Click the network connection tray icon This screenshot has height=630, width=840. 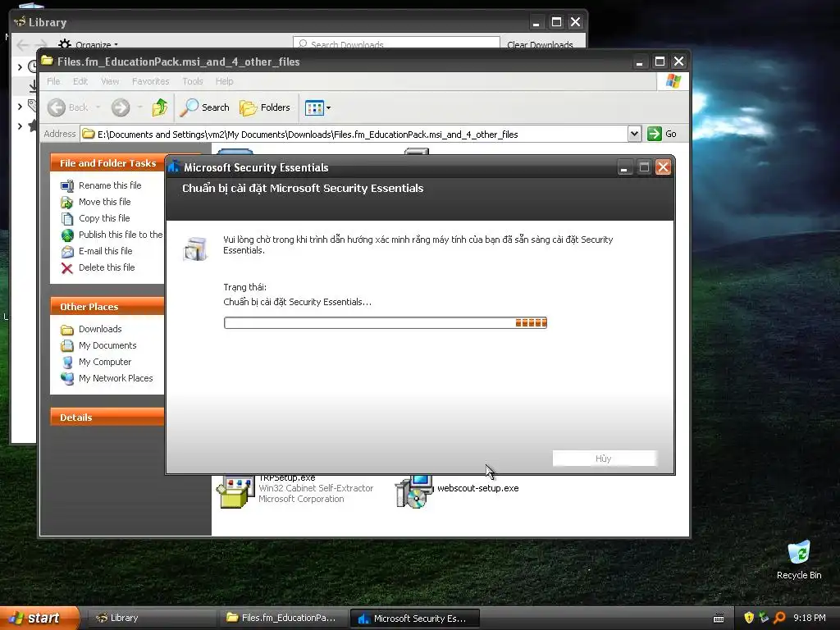tap(764, 618)
